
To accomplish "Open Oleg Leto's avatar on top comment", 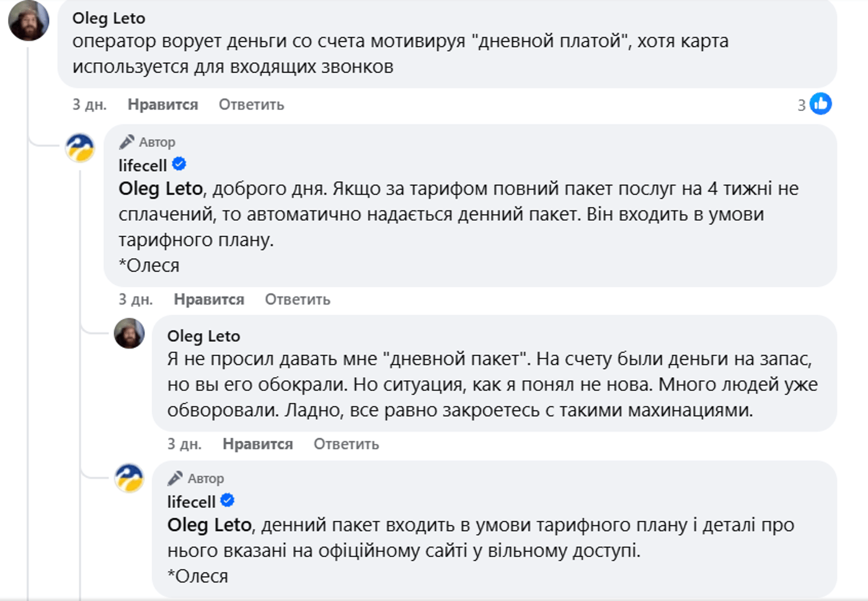I will pos(29,21).
